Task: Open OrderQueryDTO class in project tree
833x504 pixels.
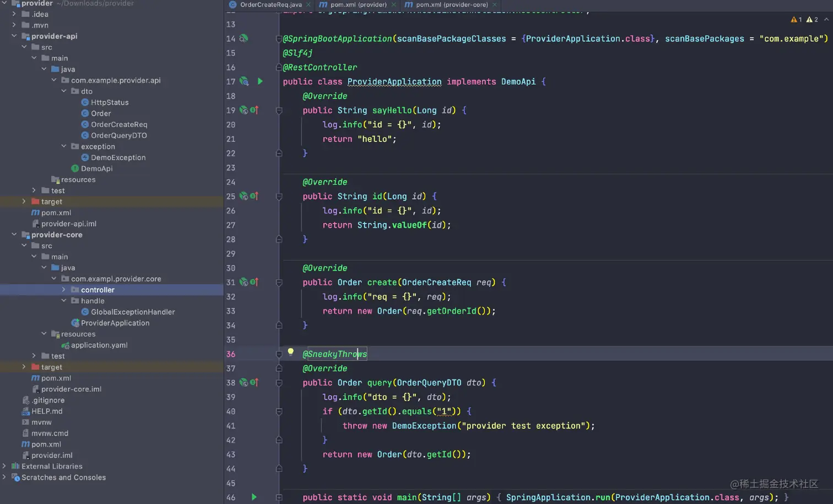Action: click(x=118, y=136)
